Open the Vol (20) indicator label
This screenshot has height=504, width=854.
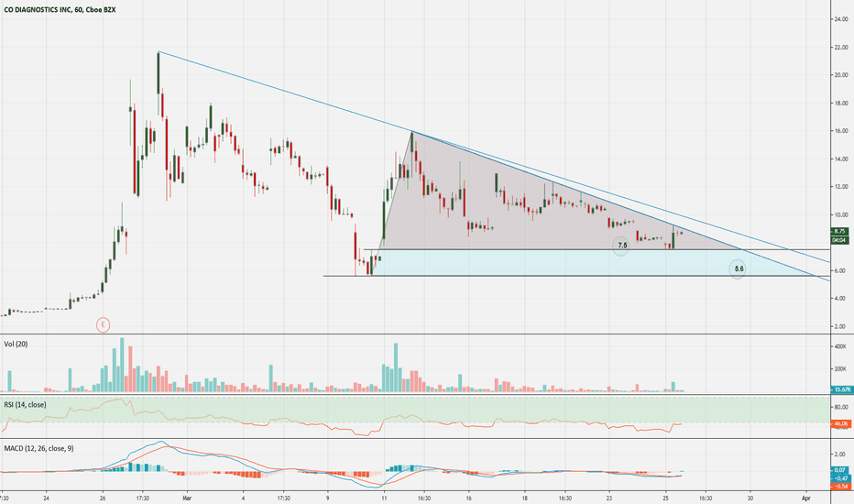16,345
